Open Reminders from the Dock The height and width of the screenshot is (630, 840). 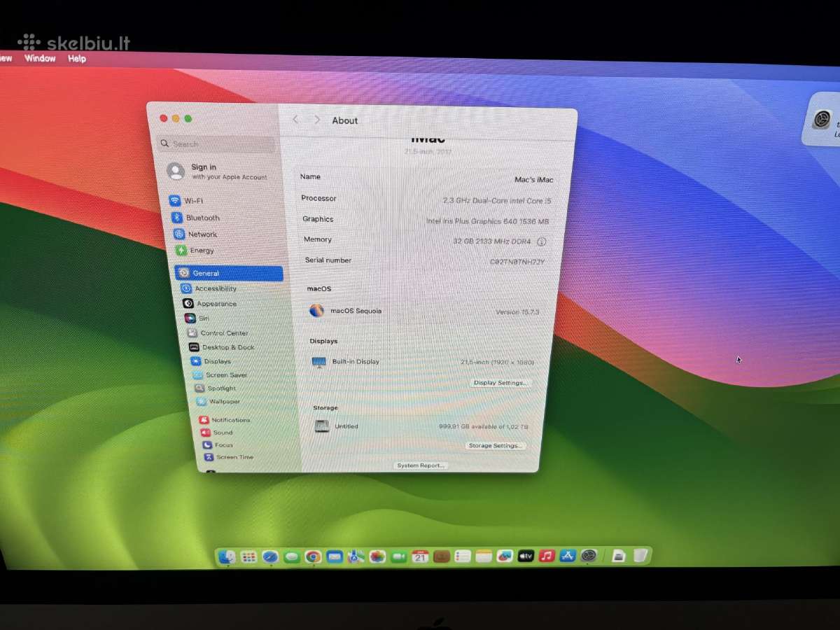tap(463, 556)
